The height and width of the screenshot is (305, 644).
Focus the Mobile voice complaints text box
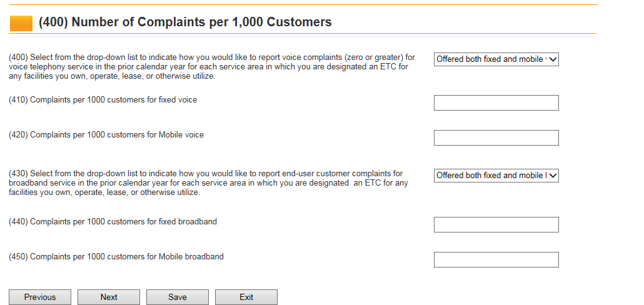496,138
